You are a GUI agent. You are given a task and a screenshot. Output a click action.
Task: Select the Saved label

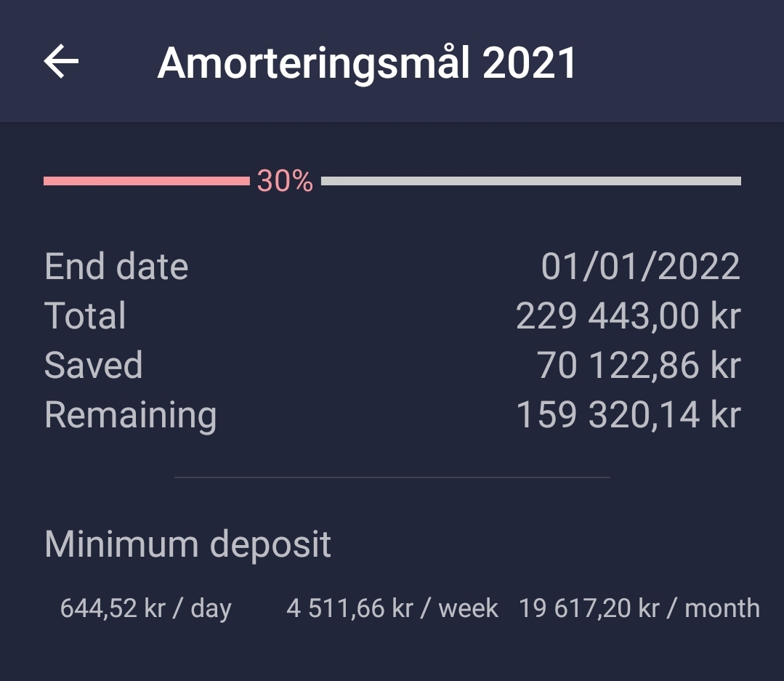click(93, 365)
